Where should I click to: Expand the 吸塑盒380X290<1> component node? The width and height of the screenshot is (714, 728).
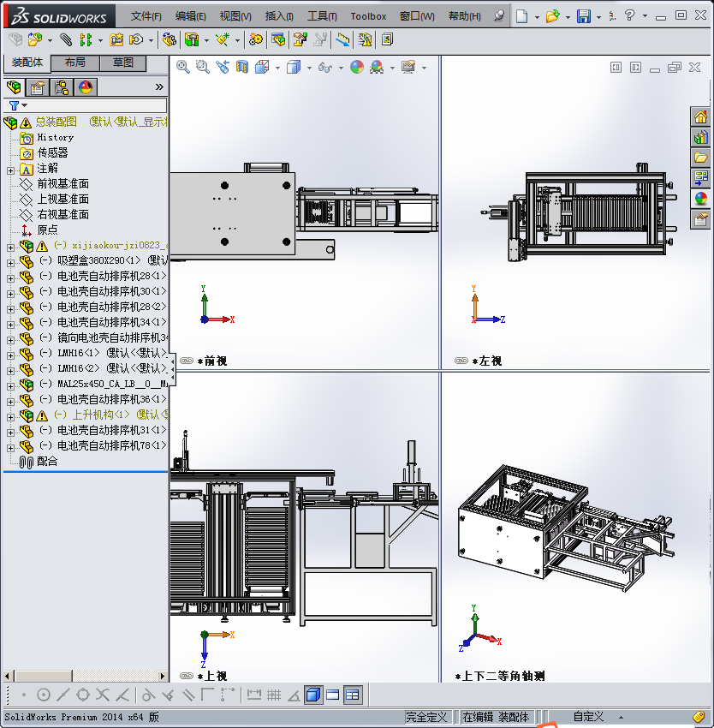pyautogui.click(x=10, y=263)
